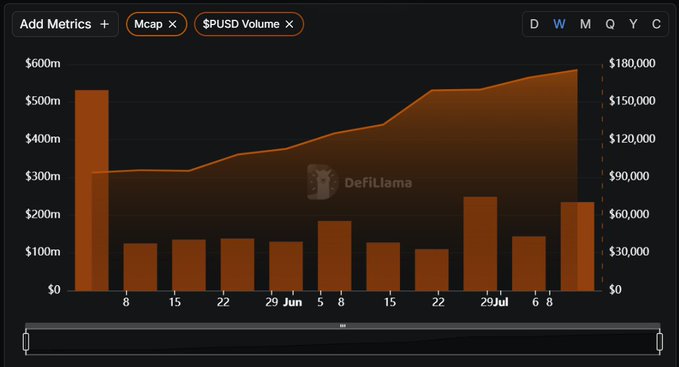Switch to daily D interval
This screenshot has width=679, height=367.
tap(534, 24)
